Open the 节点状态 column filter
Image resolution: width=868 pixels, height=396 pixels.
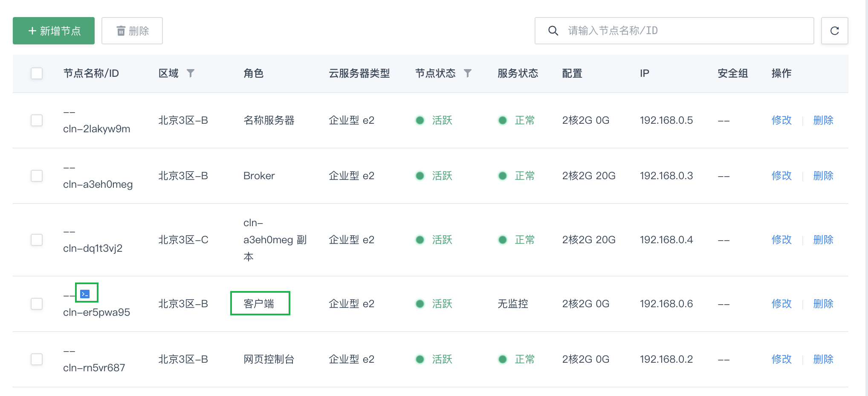468,73
